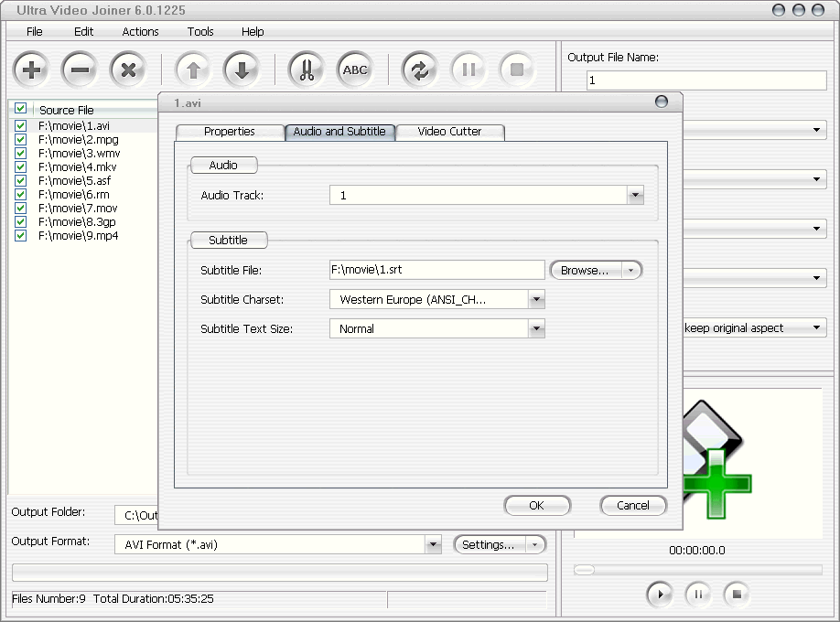
Task: Click the Browse button for subtitle file
Action: (587, 269)
